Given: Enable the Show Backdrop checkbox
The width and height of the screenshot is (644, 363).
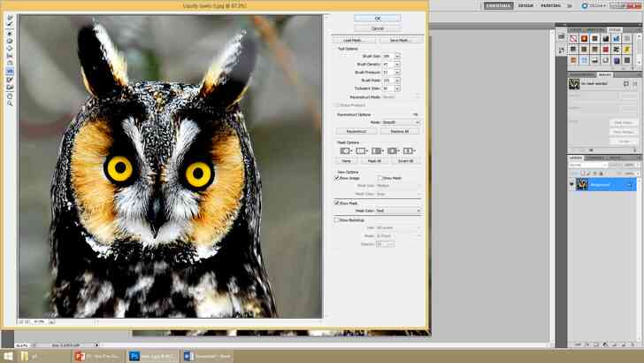Looking at the screenshot, I should coord(337,220).
